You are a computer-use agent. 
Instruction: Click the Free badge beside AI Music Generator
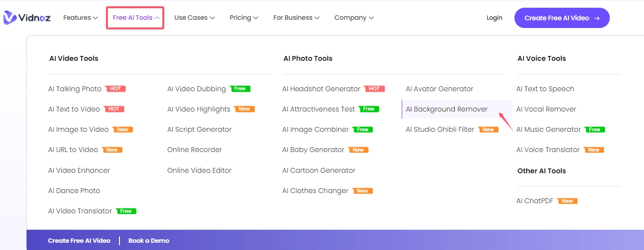pyautogui.click(x=595, y=129)
